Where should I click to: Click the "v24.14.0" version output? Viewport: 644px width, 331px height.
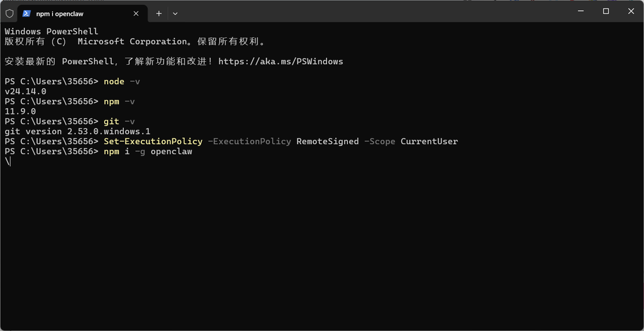[x=25, y=91]
